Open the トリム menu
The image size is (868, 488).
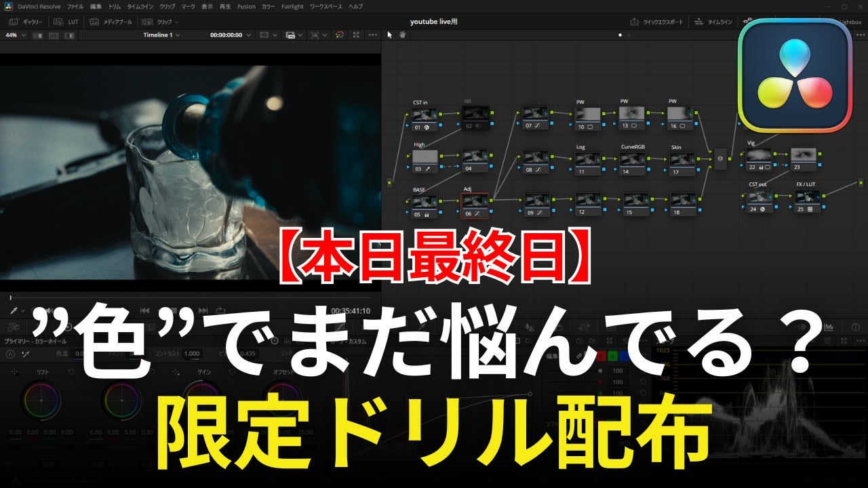point(115,6)
